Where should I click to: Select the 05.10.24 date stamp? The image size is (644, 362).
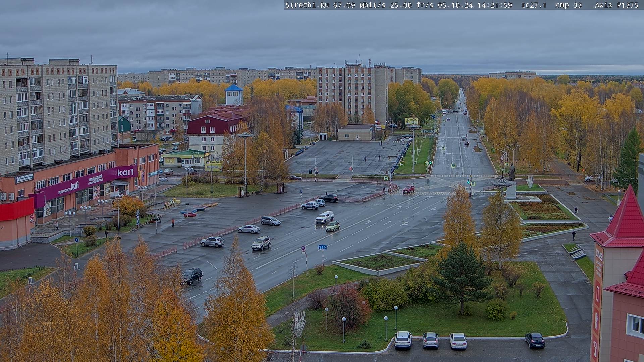[x=455, y=5]
